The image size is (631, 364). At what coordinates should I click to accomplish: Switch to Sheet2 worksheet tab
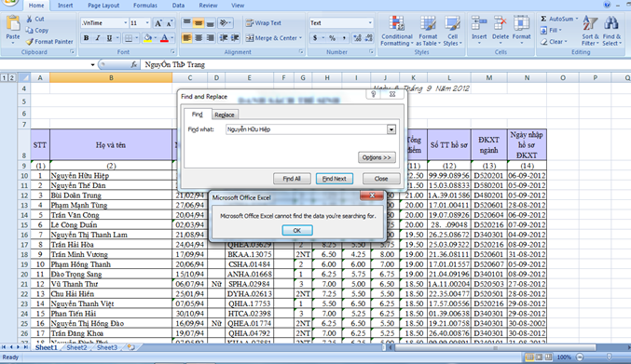pyautogui.click(x=76, y=347)
